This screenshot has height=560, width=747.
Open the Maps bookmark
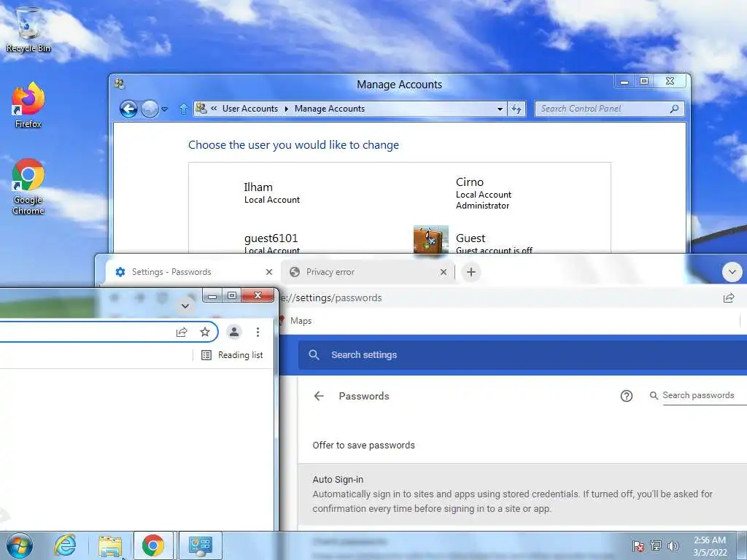coord(295,321)
